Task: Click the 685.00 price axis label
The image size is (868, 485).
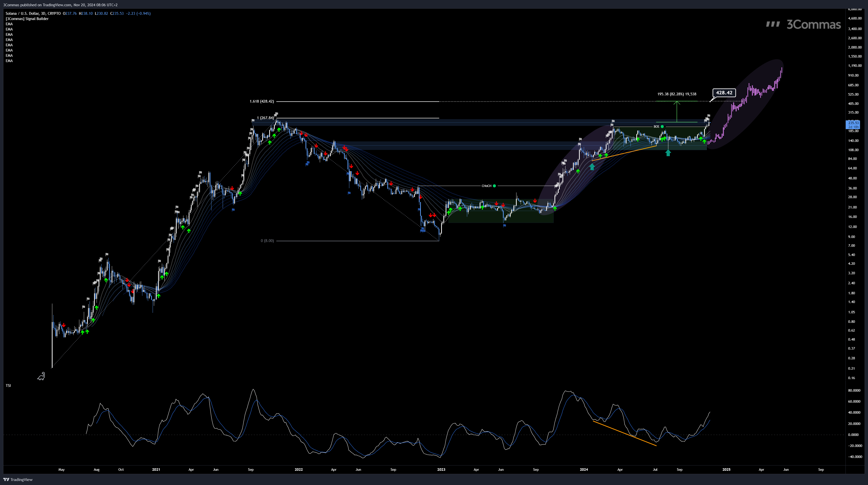Action: click(x=853, y=85)
